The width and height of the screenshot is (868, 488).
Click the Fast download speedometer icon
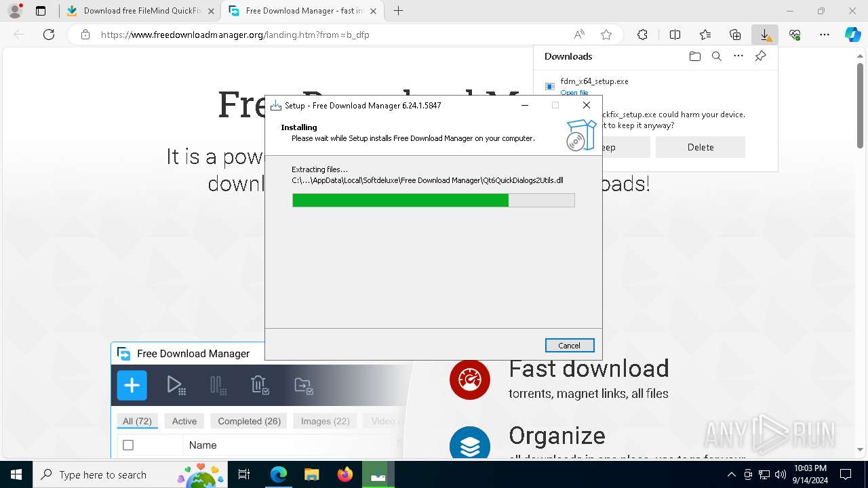[469, 379]
